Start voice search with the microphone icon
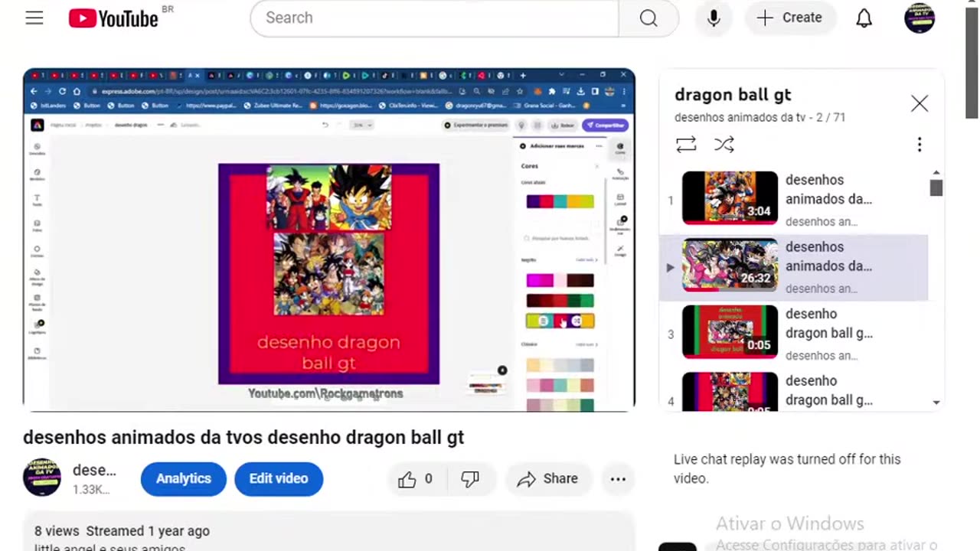This screenshot has width=980, height=551. click(714, 18)
